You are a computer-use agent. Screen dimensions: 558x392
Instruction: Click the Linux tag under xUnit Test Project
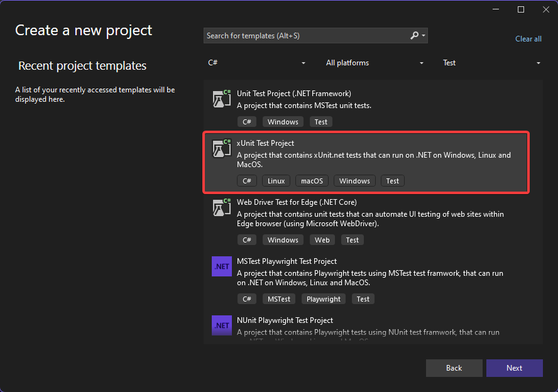tap(276, 180)
